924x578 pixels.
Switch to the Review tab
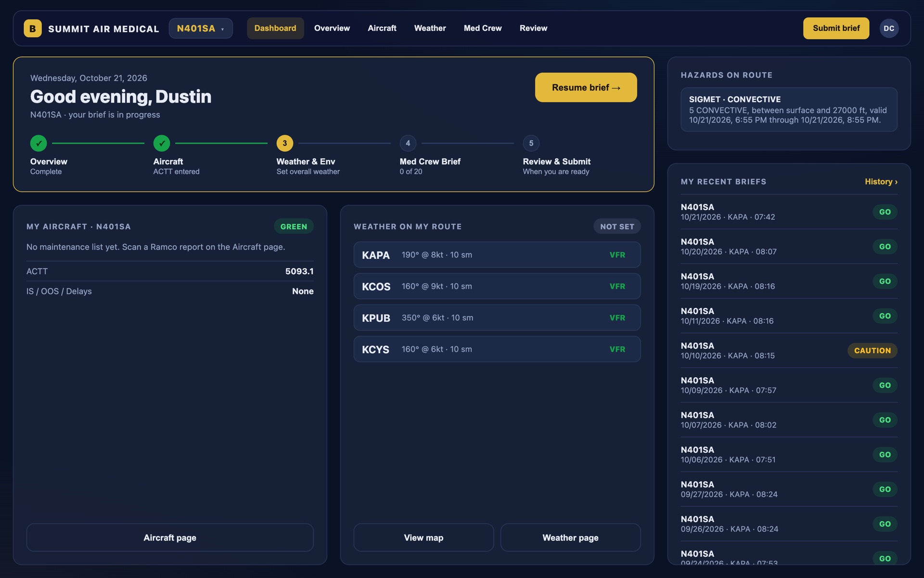[x=533, y=28]
